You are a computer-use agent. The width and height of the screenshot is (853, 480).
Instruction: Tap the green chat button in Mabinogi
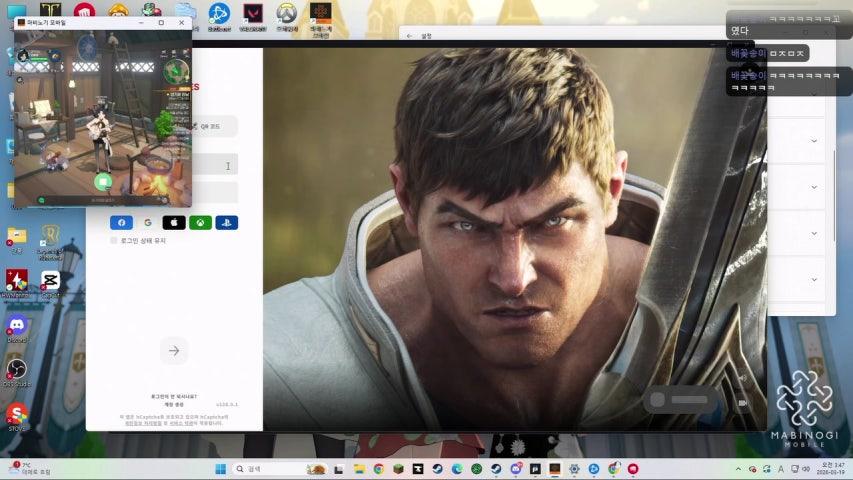[x=102, y=181]
